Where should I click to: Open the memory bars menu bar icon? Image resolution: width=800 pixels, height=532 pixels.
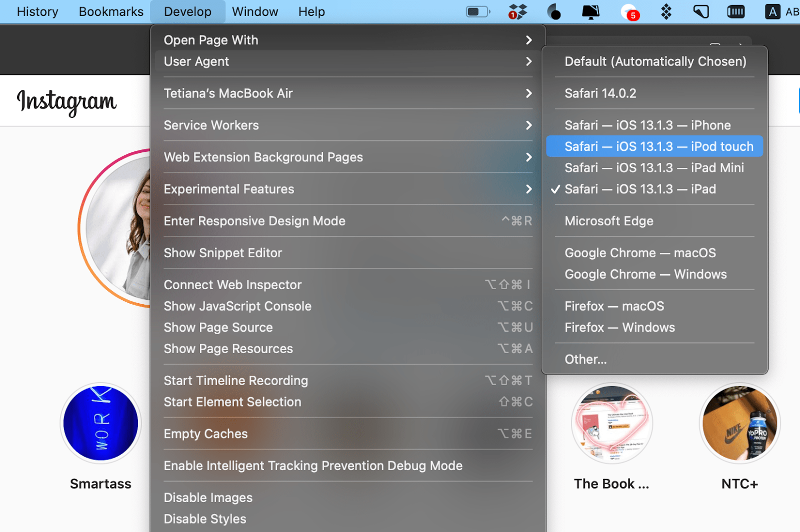click(736, 11)
